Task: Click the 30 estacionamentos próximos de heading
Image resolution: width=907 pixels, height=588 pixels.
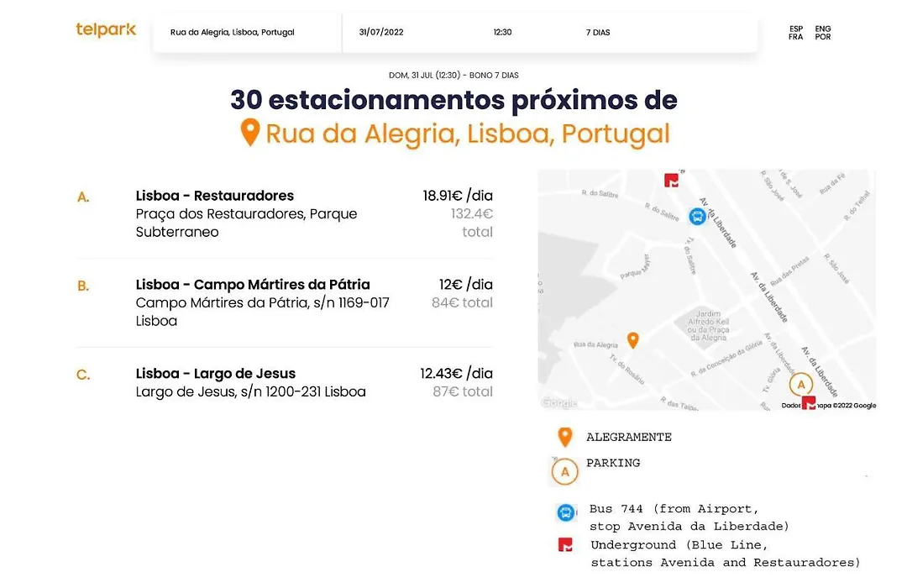Action: click(453, 100)
